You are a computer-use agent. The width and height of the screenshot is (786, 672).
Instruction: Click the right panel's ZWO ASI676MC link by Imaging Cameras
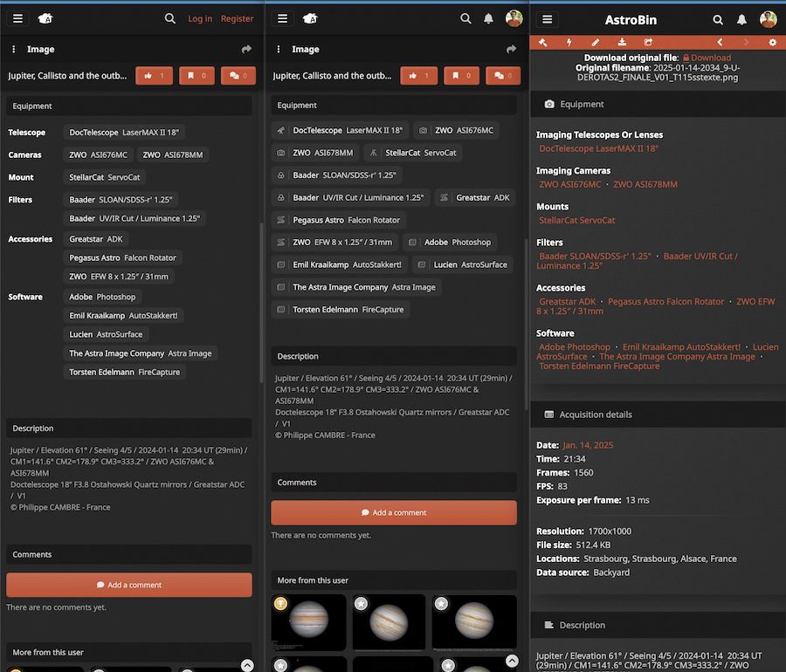click(x=569, y=184)
